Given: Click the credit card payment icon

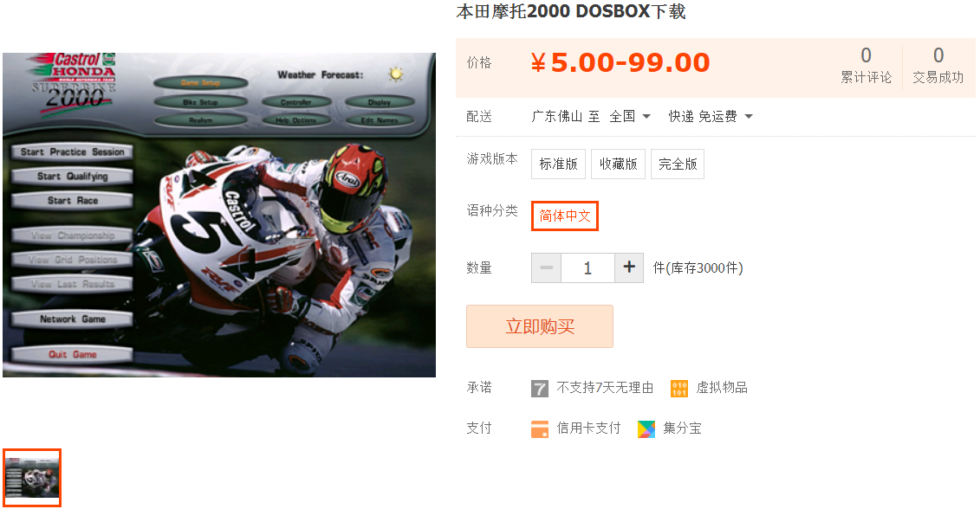Looking at the screenshot, I should [x=539, y=429].
